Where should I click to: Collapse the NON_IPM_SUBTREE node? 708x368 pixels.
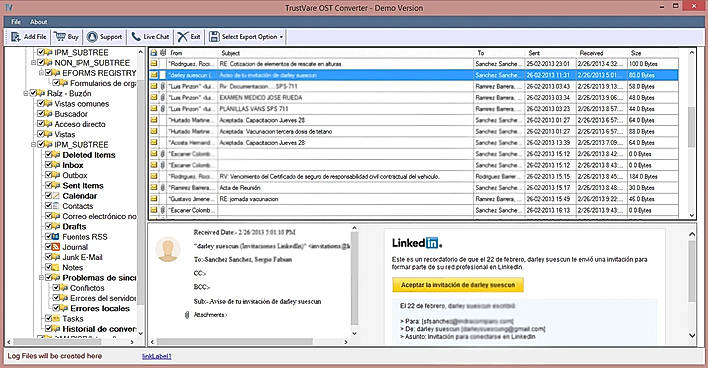(33, 63)
